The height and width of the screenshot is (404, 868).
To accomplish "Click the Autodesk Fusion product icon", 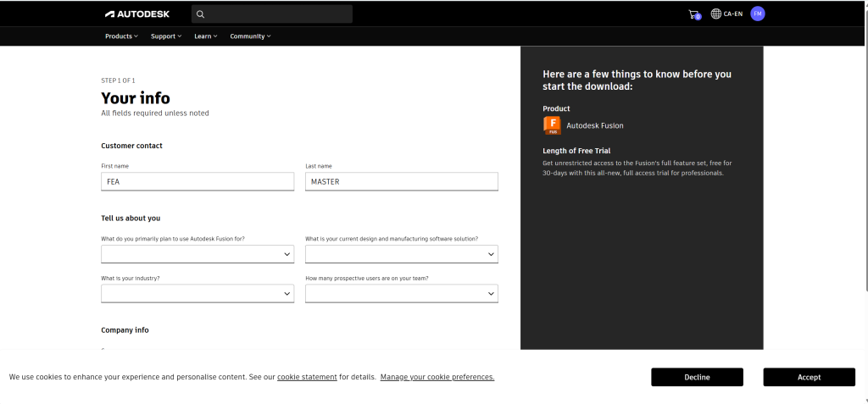I will 552,125.
